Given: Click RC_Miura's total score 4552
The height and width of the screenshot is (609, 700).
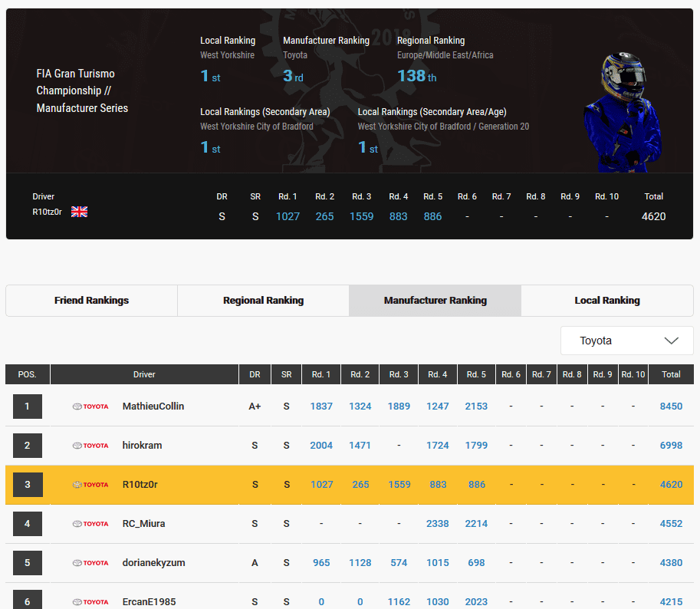Looking at the screenshot, I should click(671, 524).
